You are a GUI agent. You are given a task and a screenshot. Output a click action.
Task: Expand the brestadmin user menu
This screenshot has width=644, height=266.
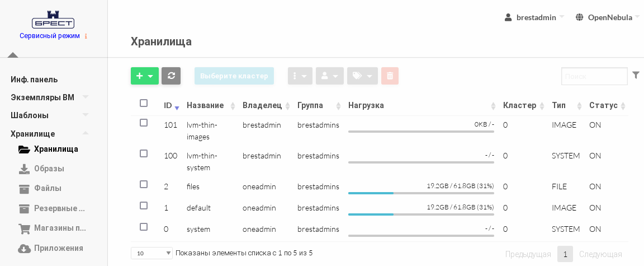click(x=535, y=17)
